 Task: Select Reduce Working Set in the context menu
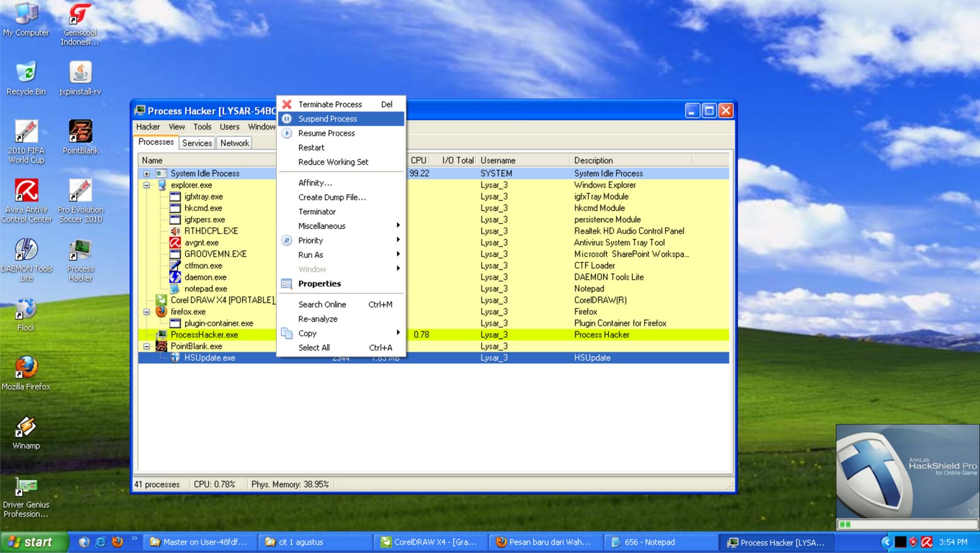click(x=341, y=162)
